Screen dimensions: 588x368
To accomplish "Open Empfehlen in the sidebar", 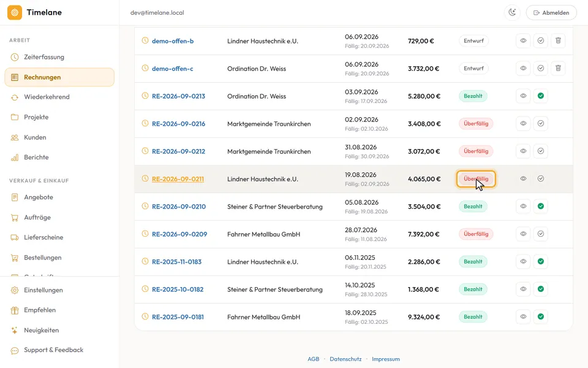I will [59, 310].
